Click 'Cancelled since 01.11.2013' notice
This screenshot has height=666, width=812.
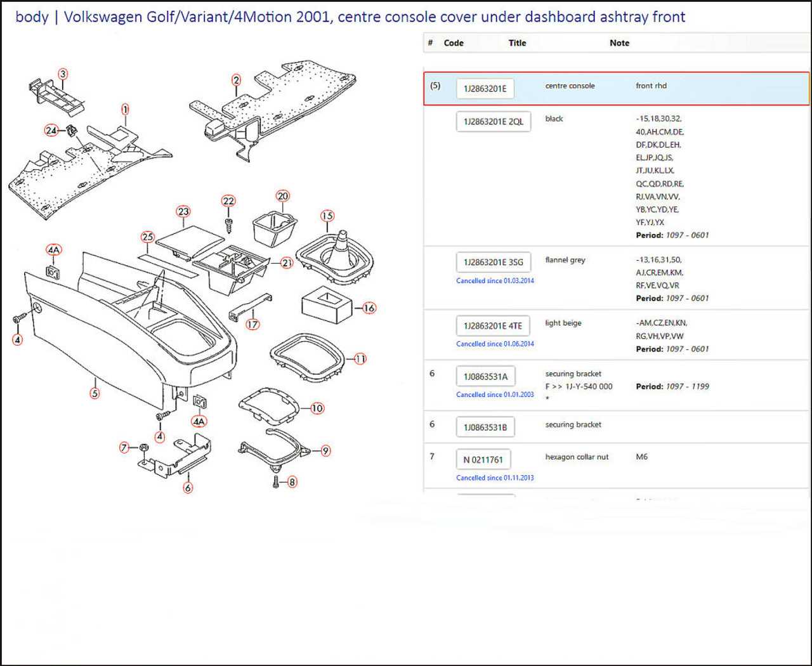[495, 478]
